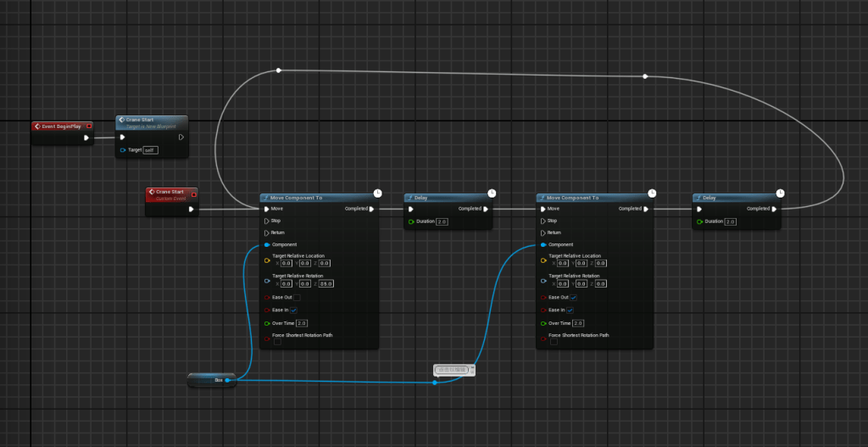Click the comment bubble above the Box wire
Screen dimensions: 868x447
coord(454,370)
